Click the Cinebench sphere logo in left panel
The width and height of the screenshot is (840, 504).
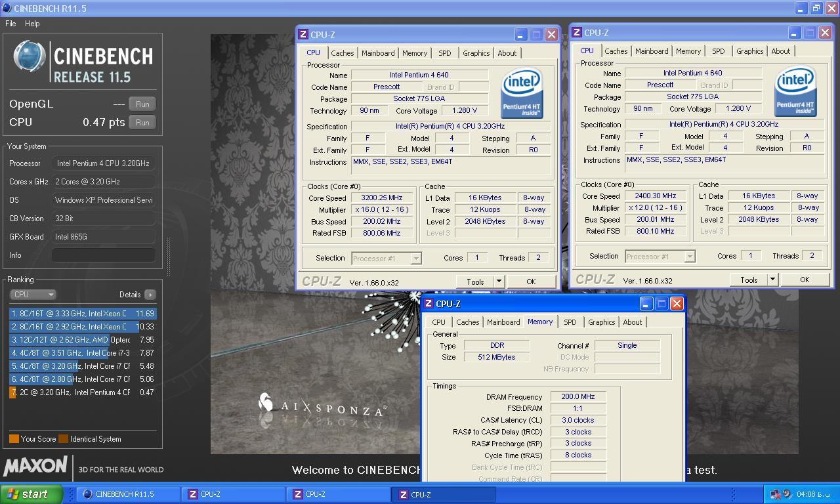[x=29, y=56]
